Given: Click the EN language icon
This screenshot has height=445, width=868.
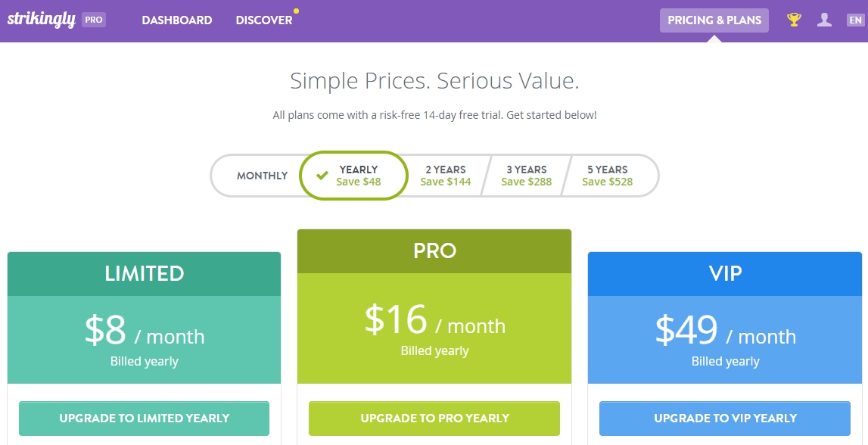Looking at the screenshot, I should pos(854,20).
